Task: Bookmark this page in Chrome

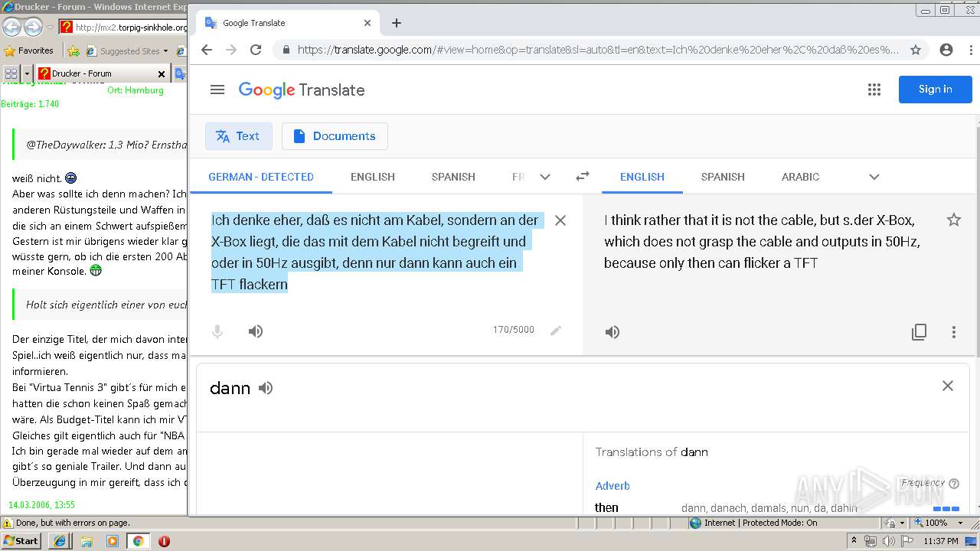Action: pos(916,50)
